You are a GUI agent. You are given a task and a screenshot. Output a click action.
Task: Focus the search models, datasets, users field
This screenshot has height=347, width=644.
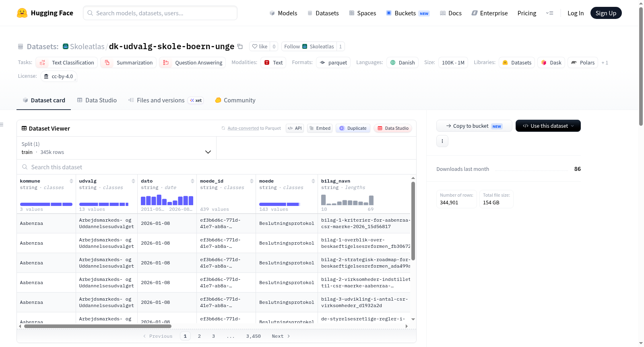point(160,13)
